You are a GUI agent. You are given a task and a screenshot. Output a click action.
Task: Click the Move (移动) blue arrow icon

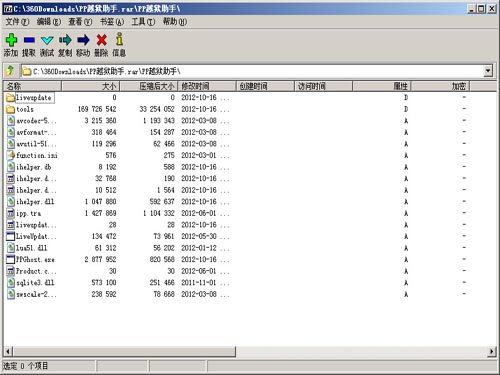83,40
